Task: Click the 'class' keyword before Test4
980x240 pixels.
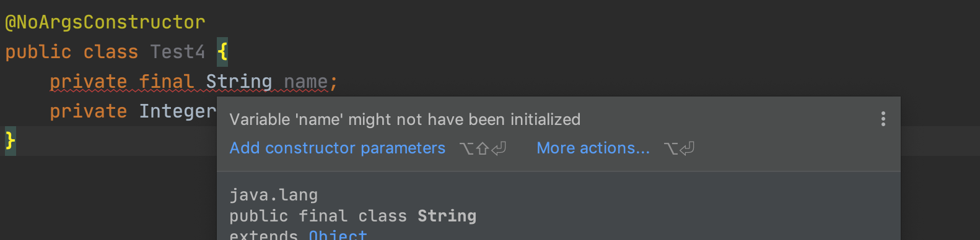Action: click(110, 51)
